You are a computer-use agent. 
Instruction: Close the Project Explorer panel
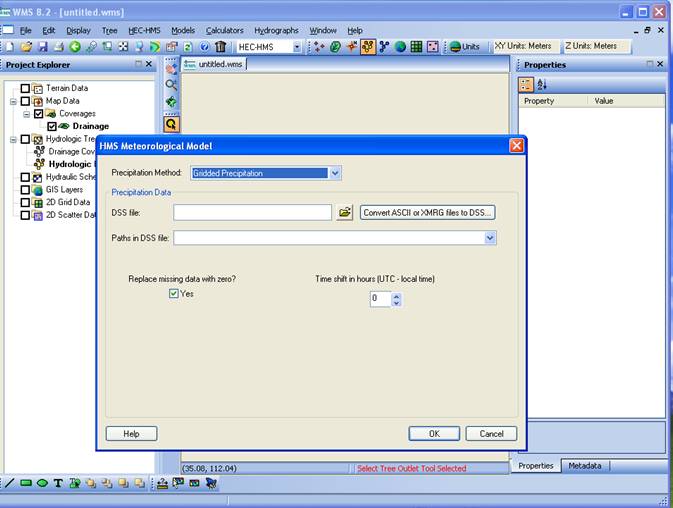149,64
